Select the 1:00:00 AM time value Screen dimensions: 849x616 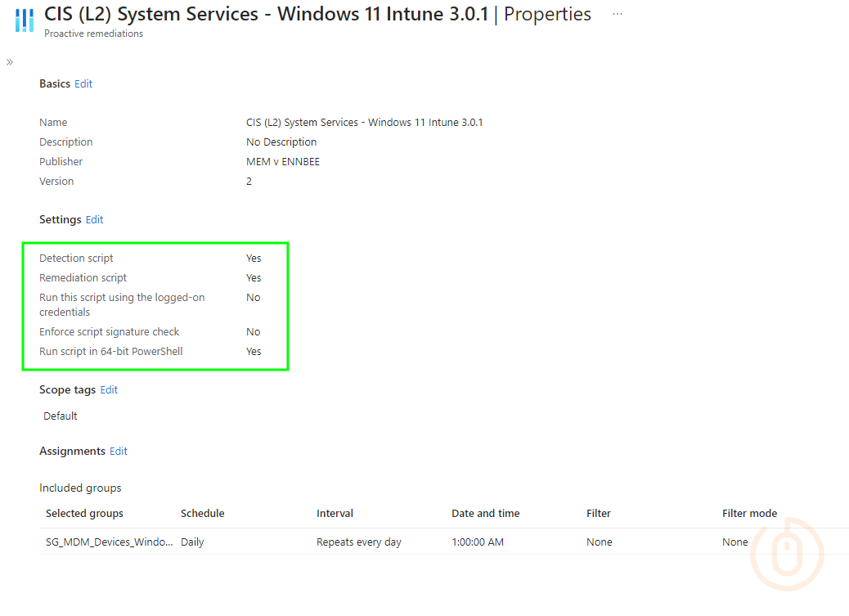click(x=478, y=542)
